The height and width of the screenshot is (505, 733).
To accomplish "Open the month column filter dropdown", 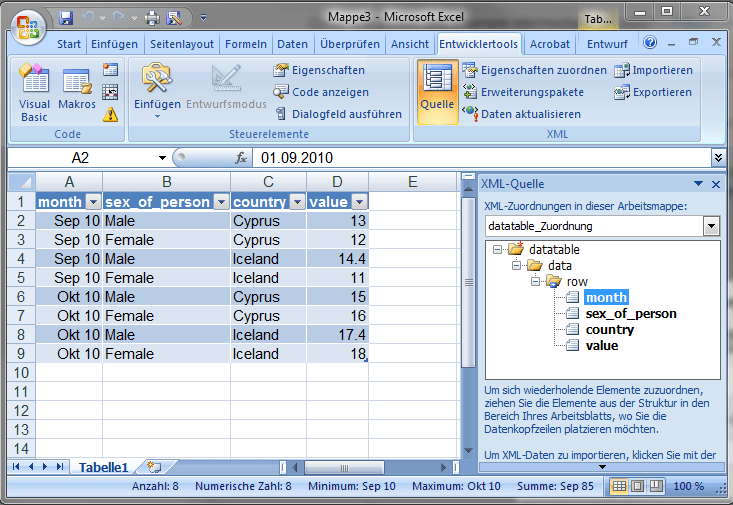I will 93,202.
